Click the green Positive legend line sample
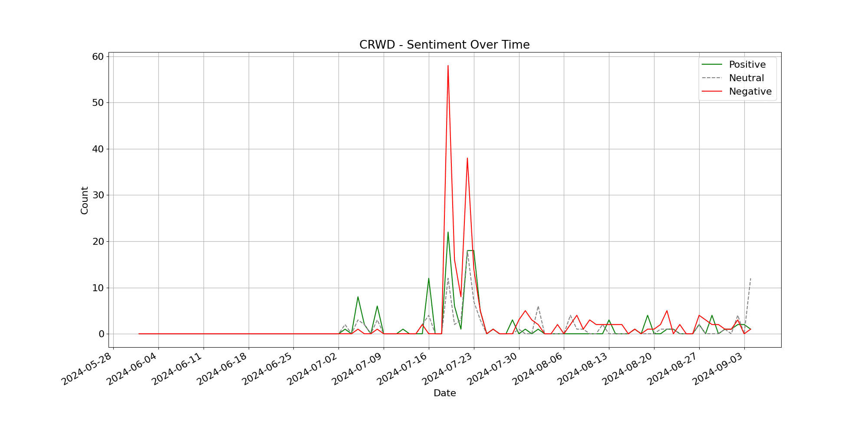868x434 pixels. [x=712, y=65]
